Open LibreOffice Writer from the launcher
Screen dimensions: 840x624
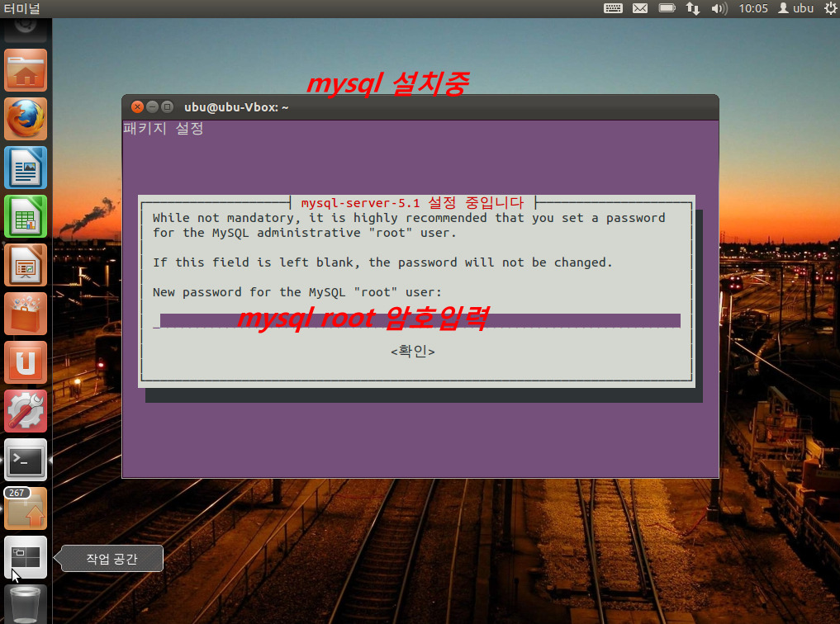(x=26, y=168)
